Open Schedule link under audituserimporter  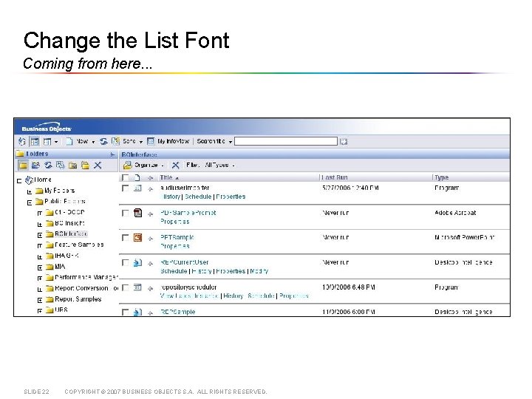pos(198,197)
